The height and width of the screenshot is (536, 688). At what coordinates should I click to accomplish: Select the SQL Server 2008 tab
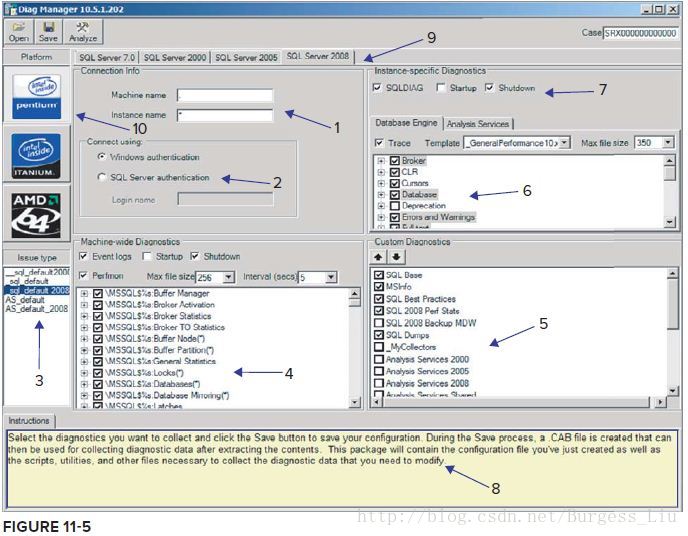pos(318,56)
